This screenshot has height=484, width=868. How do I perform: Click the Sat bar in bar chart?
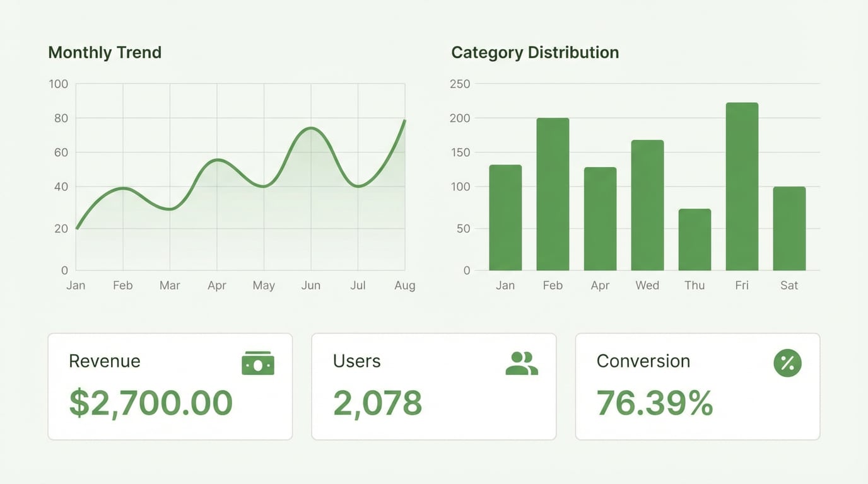pyautogui.click(x=789, y=227)
